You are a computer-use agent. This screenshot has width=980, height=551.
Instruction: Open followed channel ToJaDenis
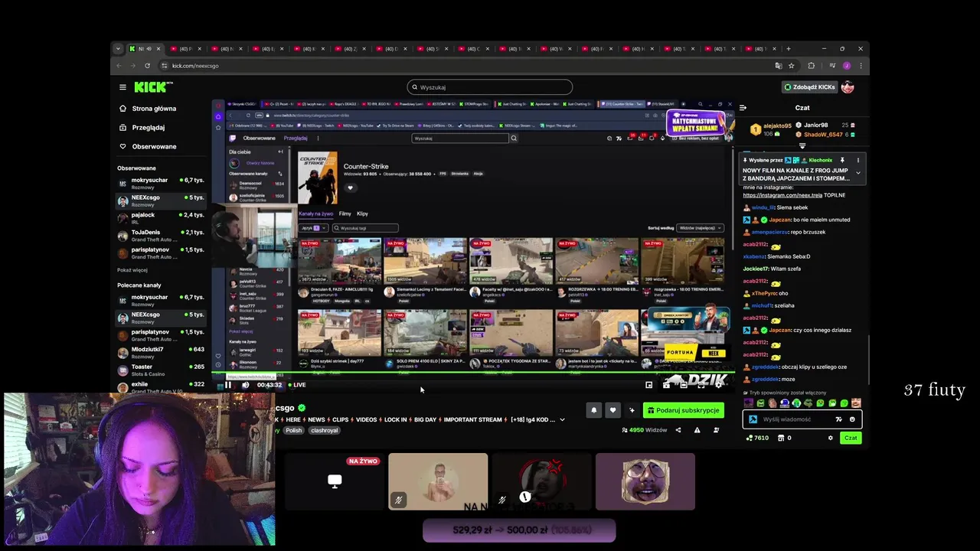click(x=161, y=235)
